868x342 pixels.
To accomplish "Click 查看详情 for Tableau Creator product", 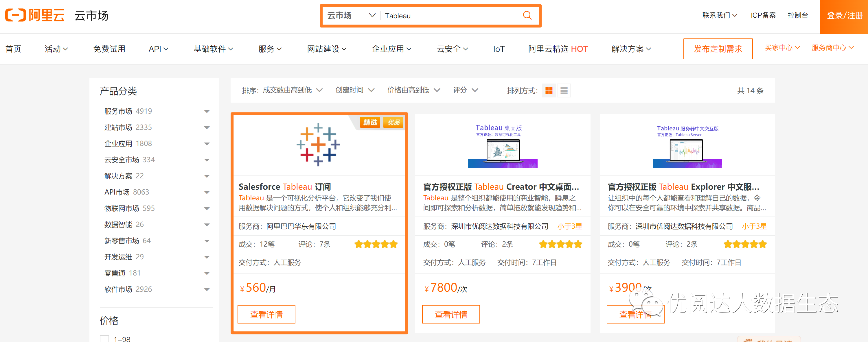I will [x=450, y=314].
